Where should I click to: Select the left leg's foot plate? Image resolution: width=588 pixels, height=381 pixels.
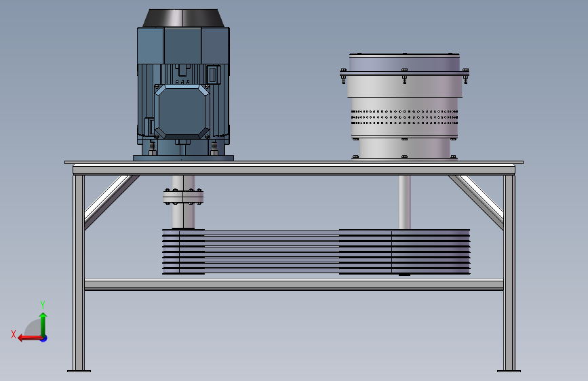pyautogui.click(x=79, y=372)
